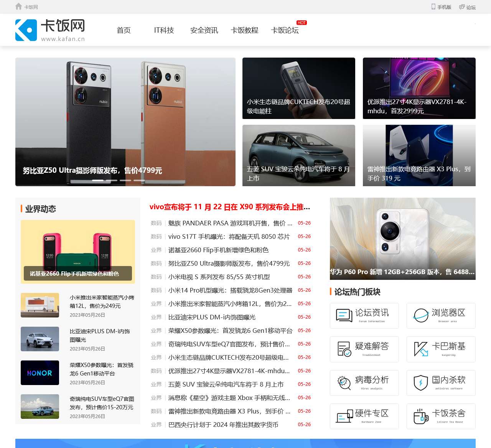This screenshot has width=491, height=448.
Task: Click the 奇瑞eQ7 SUV thumbnail
Action: [40, 407]
